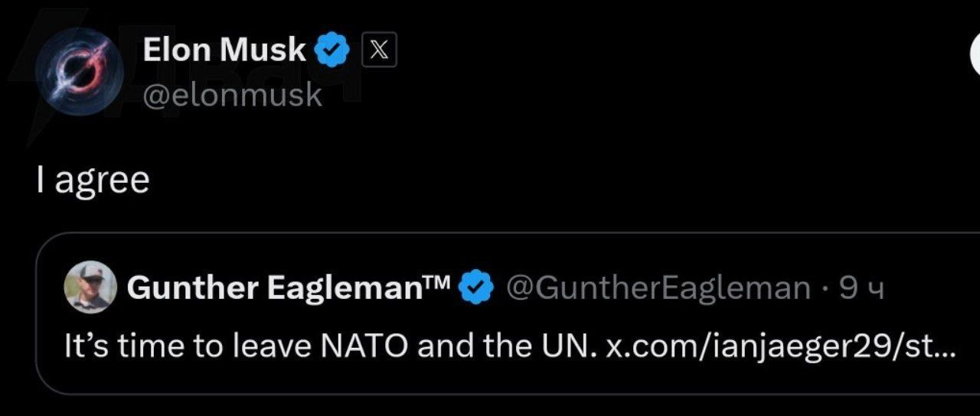Click the X affiliate badge next to Elon Musk
The height and width of the screenshot is (416, 980).
379,51
